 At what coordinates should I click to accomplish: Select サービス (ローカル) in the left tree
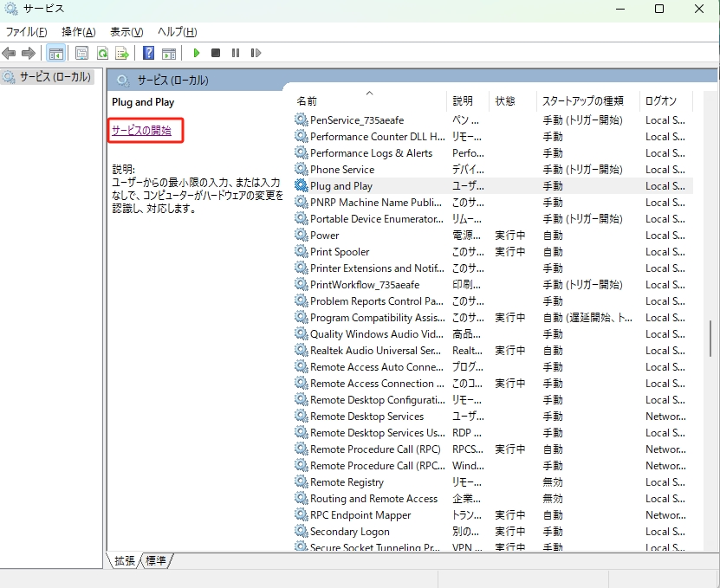tap(50, 76)
